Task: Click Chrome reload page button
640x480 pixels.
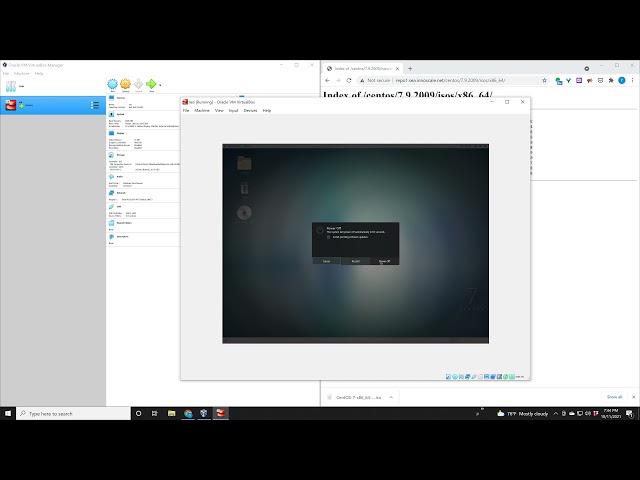Action: coord(349,80)
